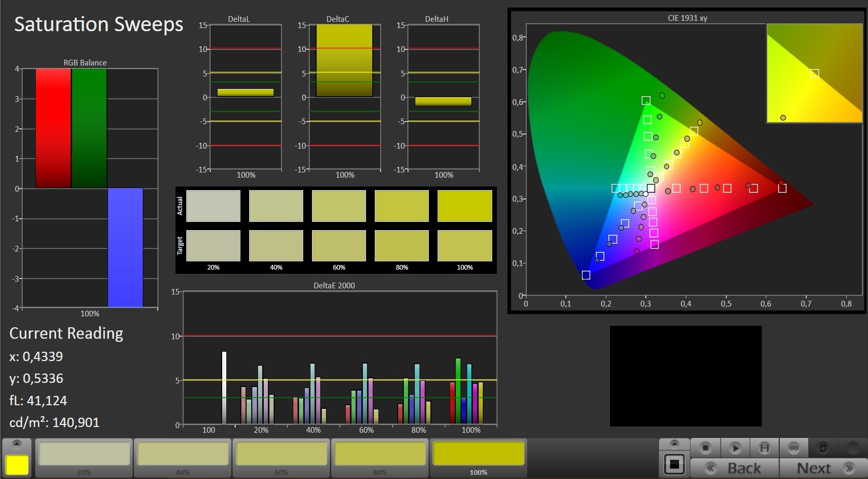Click the read series bracket icon
Screen dimensions: 868x479
[x=764, y=447]
